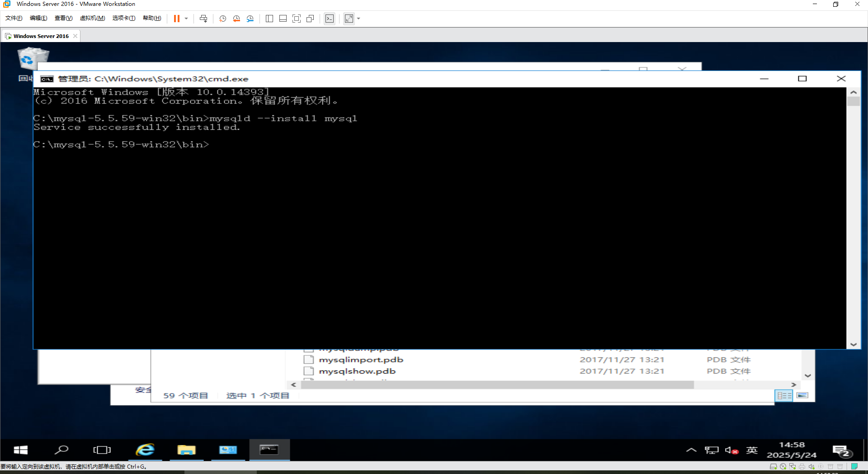The image size is (868, 474).
Task: Open the 选项卡(T) menu
Action: click(124, 18)
